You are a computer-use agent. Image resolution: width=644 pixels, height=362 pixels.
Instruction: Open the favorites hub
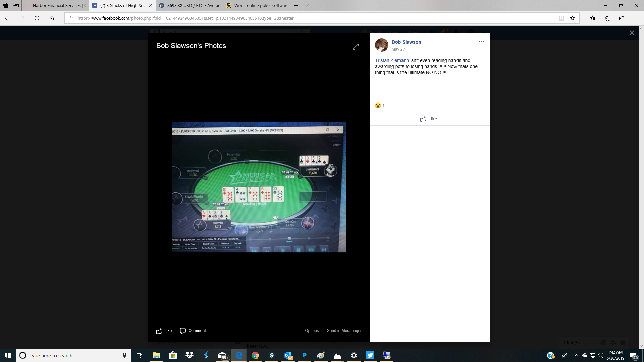(x=593, y=18)
